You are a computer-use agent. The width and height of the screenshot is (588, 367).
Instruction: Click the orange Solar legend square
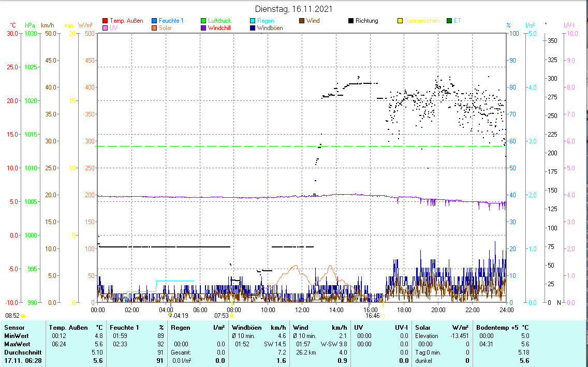(154, 28)
